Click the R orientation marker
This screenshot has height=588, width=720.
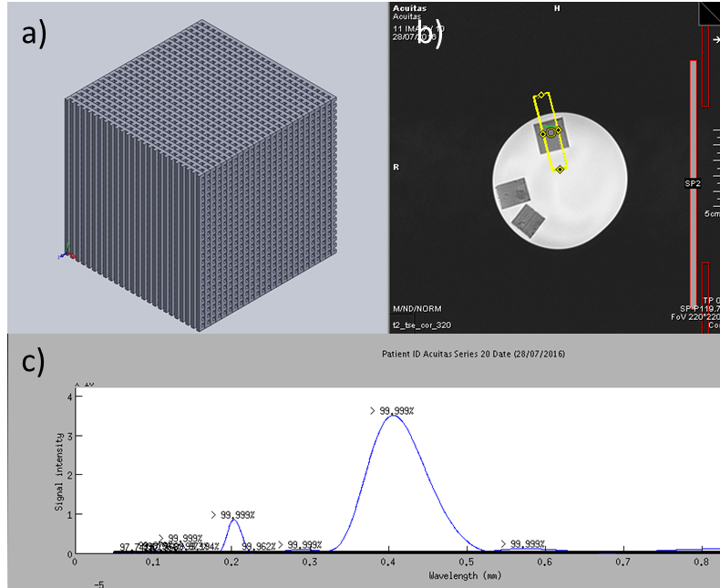[x=395, y=168]
